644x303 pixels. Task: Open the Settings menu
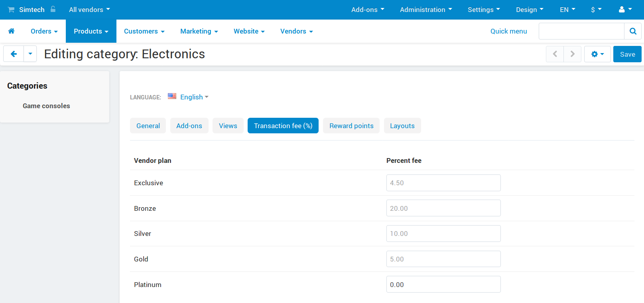point(484,10)
